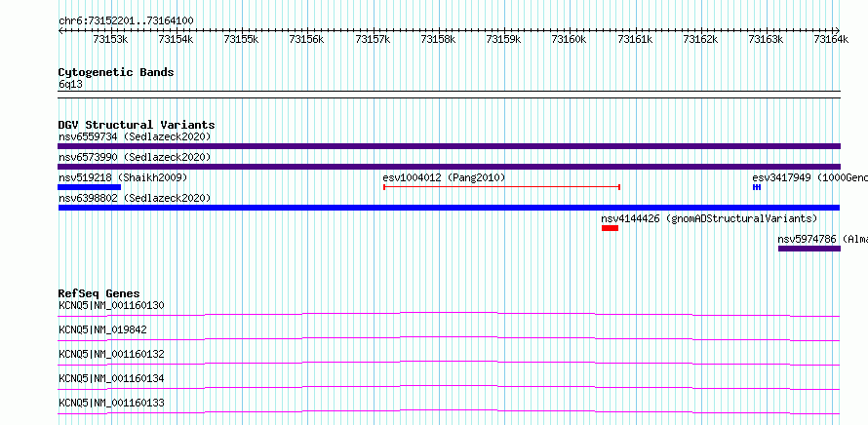
Task: Click the nsv6398802 (Sedlazeck2020) label
Action: point(135,198)
